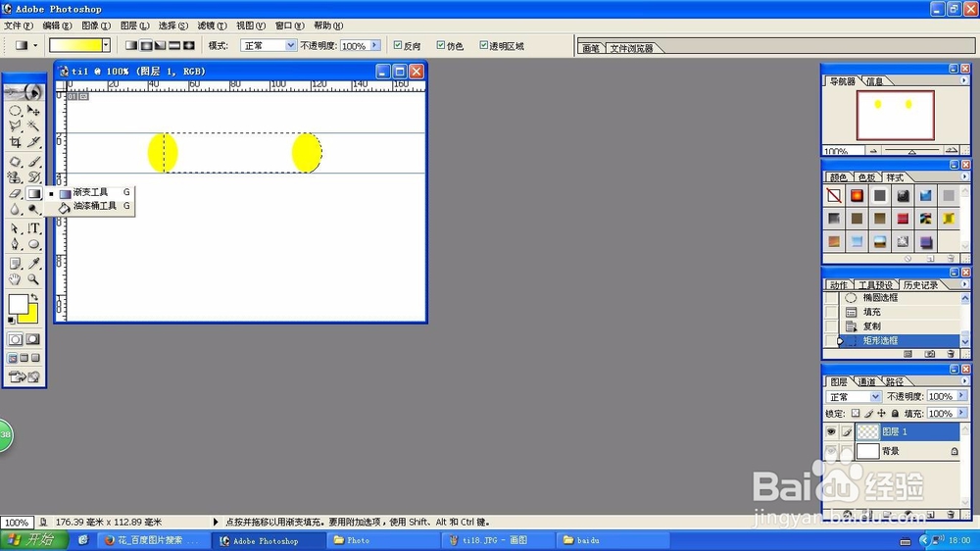Viewport: 980px width, 551px height.
Task: Open the Styles panel flyout menu
Action: click(x=964, y=176)
